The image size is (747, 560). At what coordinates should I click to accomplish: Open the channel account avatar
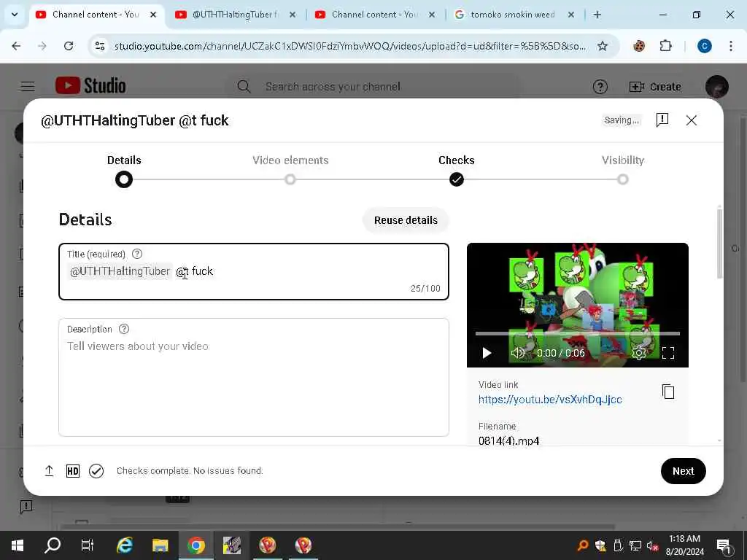pos(716,87)
